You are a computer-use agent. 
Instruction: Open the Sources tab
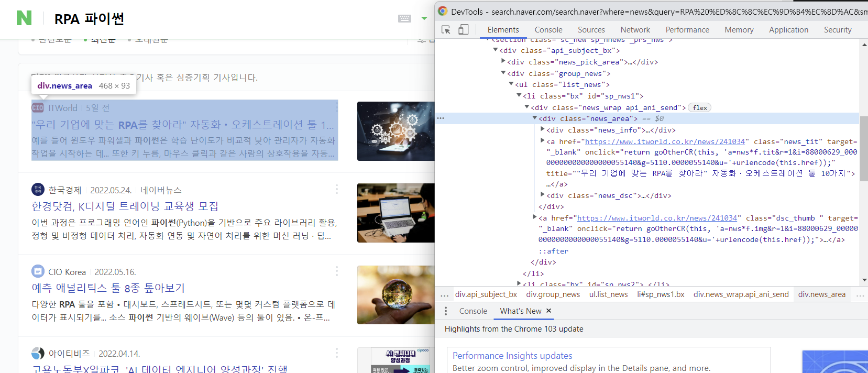(591, 30)
